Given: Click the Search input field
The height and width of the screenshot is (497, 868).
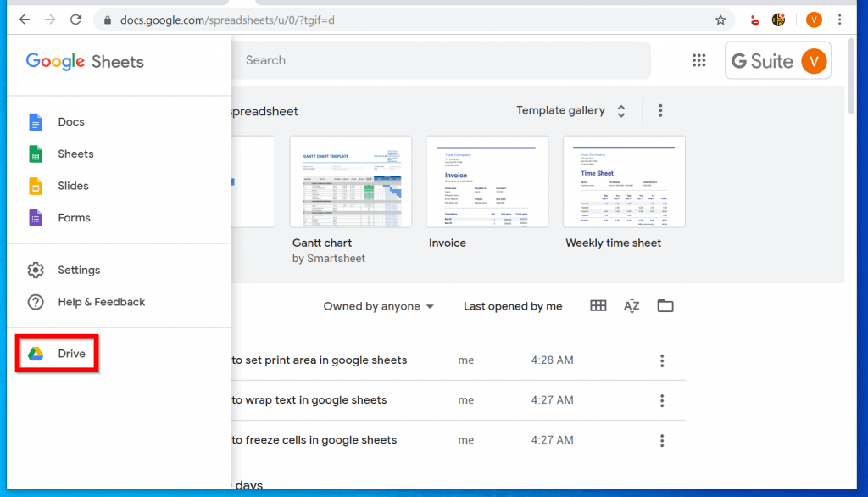Looking at the screenshot, I should (441, 60).
